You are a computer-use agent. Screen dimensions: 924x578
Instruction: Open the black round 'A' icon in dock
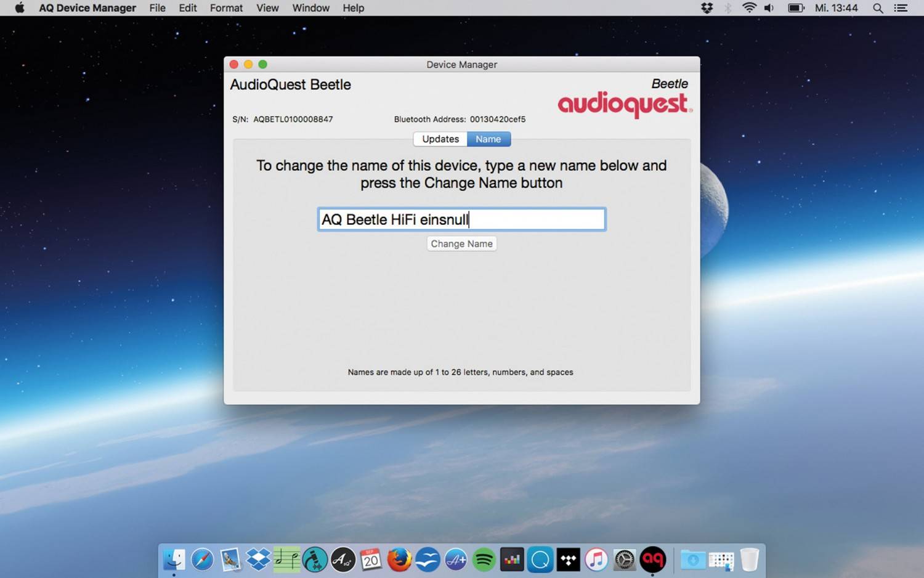343,560
